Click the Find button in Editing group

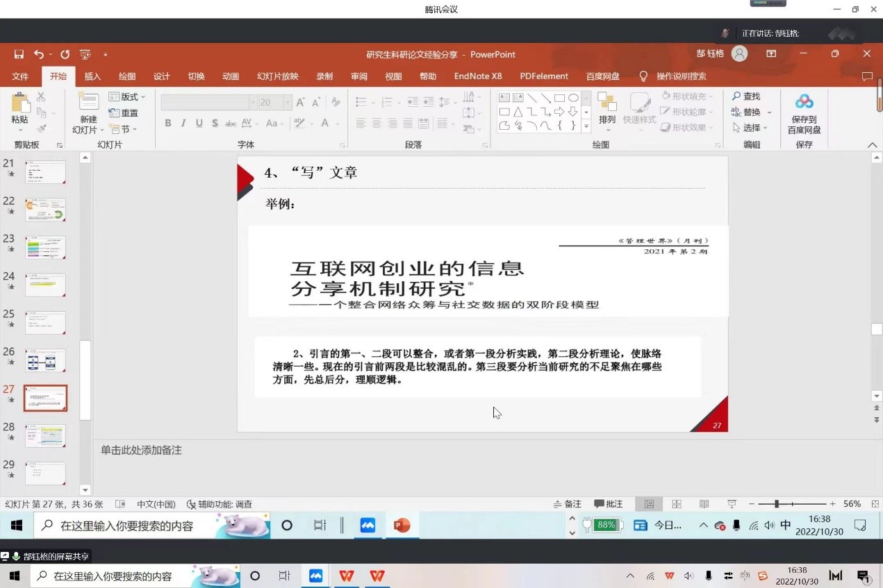746,96
